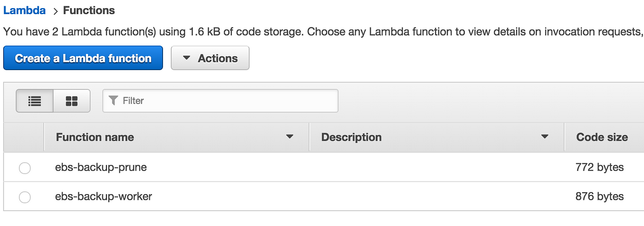Select the ebs-backup-prune radio button
This screenshot has width=644, height=226.
click(25, 168)
